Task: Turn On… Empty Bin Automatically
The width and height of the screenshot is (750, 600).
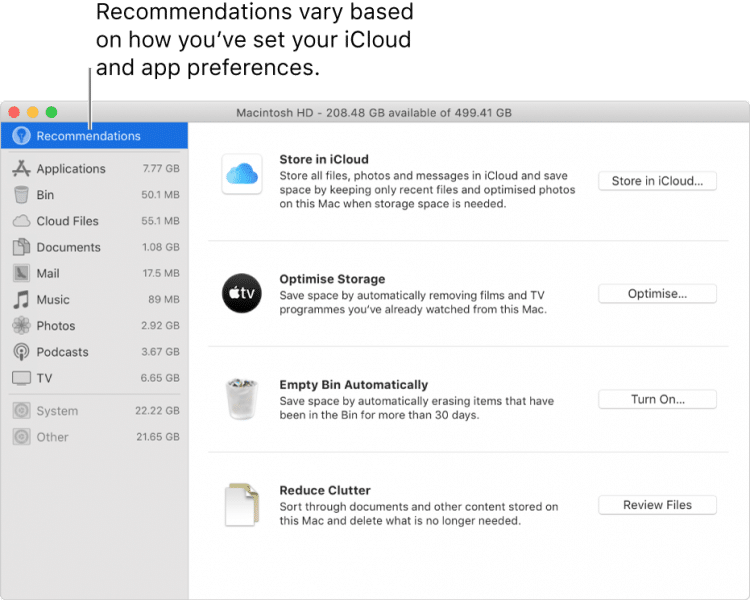Action: point(657,400)
